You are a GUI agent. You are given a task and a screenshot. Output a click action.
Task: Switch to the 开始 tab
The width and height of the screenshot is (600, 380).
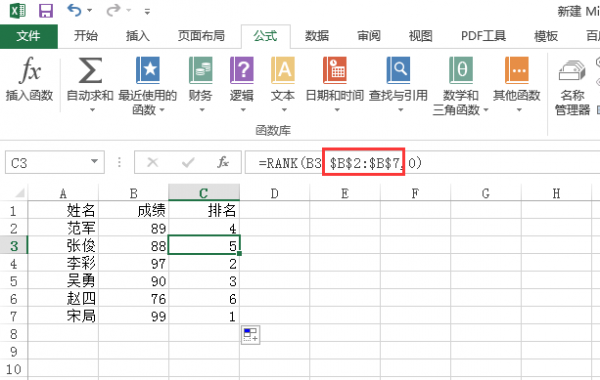pyautogui.click(x=86, y=36)
